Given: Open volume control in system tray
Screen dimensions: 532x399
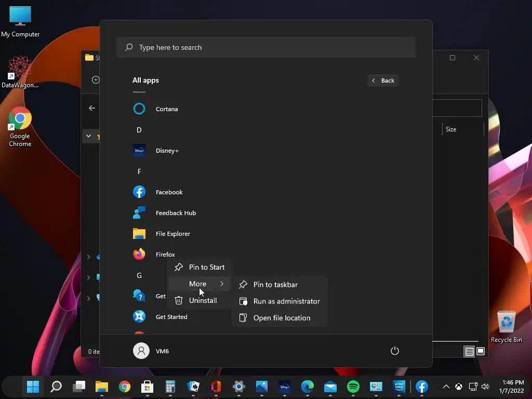Looking at the screenshot, I should click(x=485, y=387).
